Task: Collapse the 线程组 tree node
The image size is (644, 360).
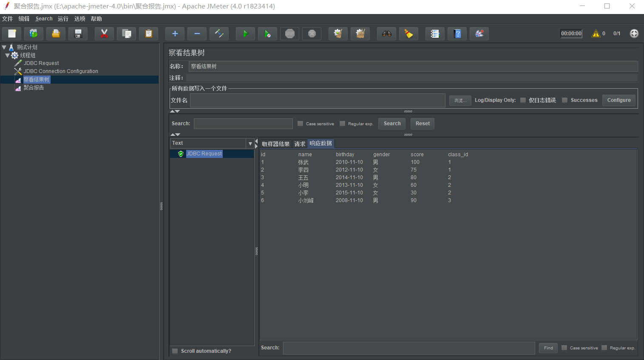Action: click(x=7, y=55)
